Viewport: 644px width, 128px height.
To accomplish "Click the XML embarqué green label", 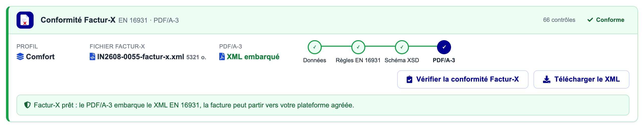I will click(x=253, y=57).
